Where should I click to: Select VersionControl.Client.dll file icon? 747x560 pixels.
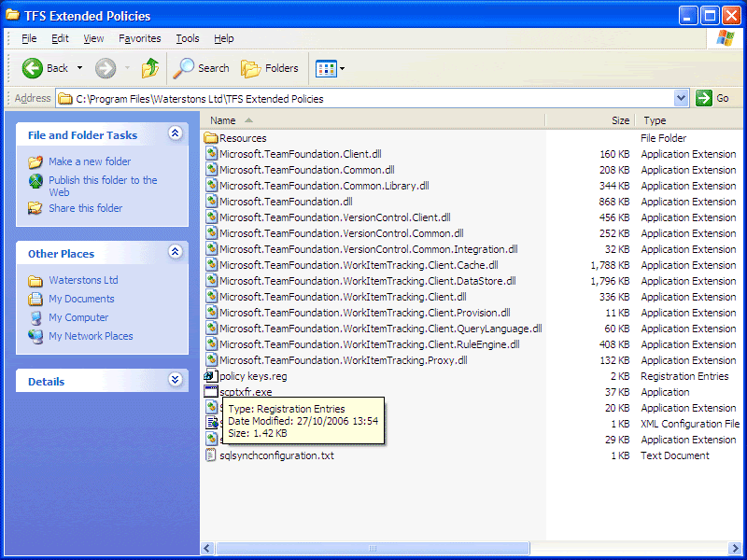coord(212,217)
